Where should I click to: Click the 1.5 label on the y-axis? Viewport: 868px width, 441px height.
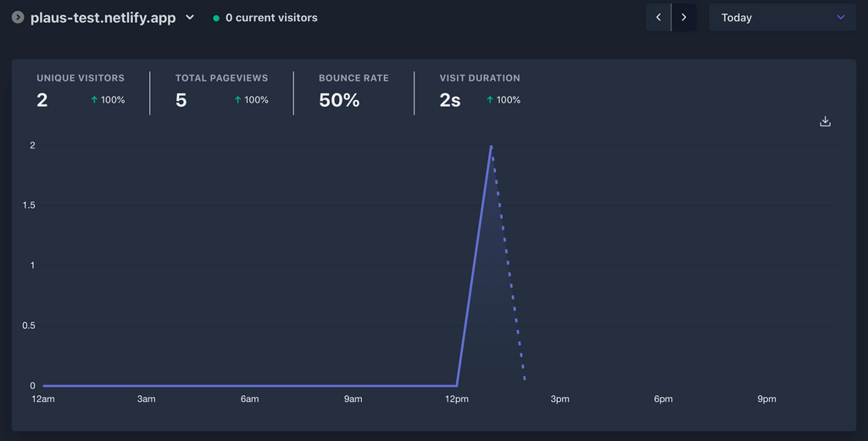29,205
